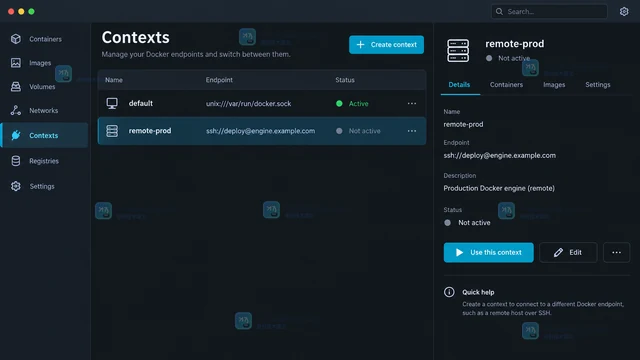Open the Registries database icon
This screenshot has height=360, width=640.
[x=16, y=161]
